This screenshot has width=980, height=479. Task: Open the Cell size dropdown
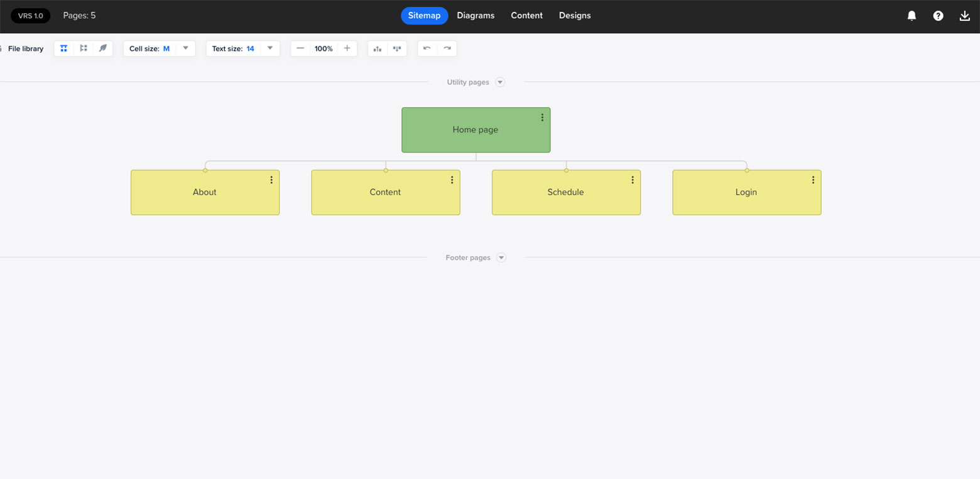coord(185,48)
